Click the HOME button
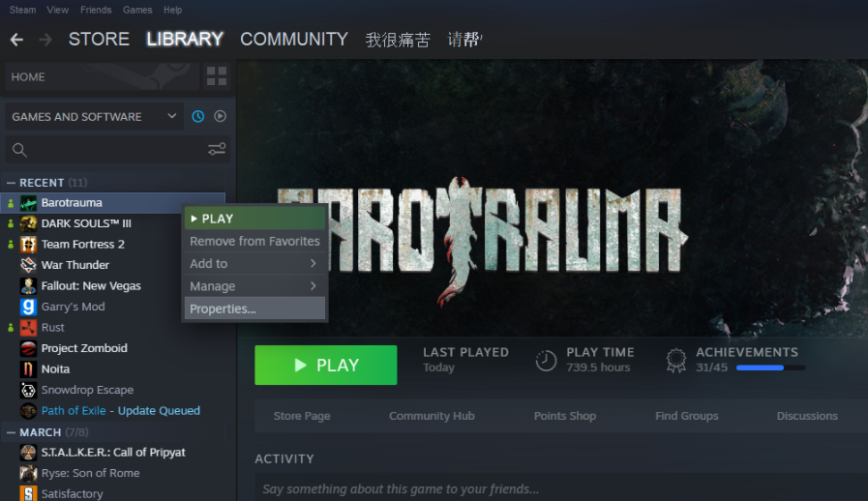Image resolution: width=868 pixels, height=501 pixels. tap(103, 76)
